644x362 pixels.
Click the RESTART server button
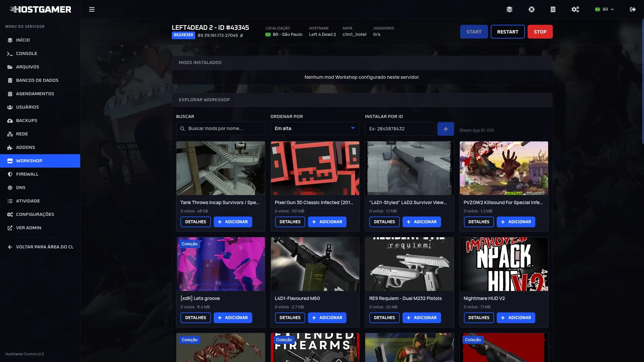507,32
